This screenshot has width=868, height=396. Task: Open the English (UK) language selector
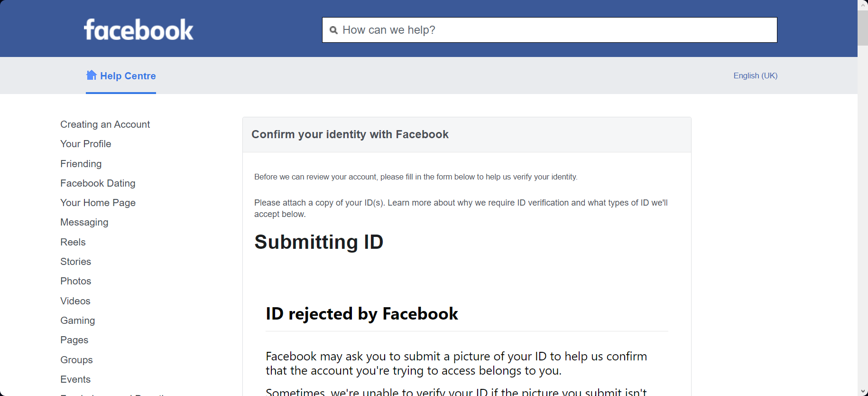755,75
